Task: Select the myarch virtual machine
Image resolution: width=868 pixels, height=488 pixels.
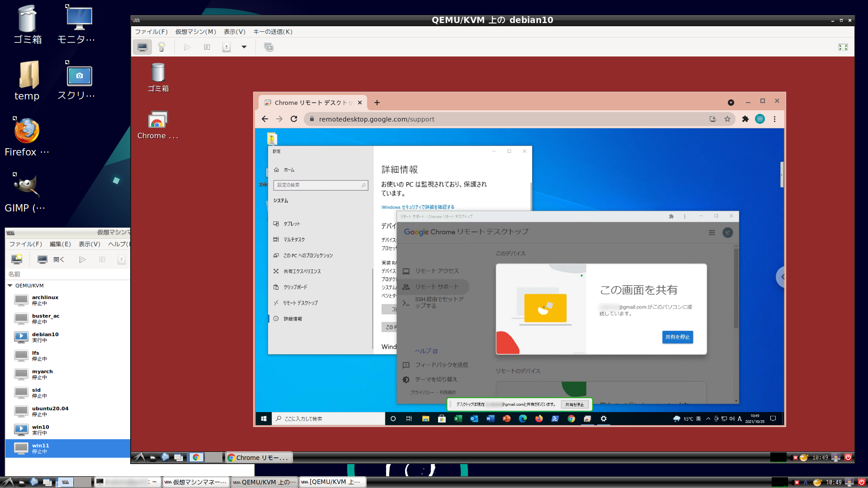Action: point(68,374)
